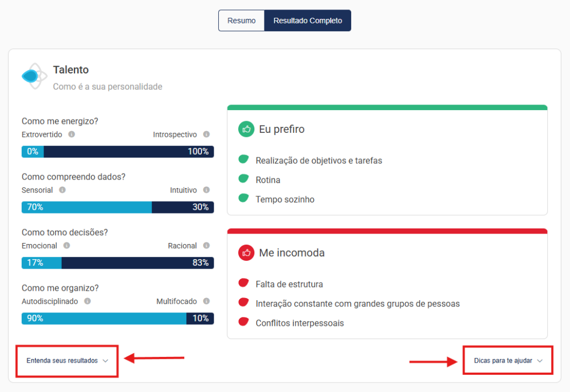This screenshot has width=570, height=392.
Task: Click the Sensorial 70% bar segment
Action: tap(86, 207)
